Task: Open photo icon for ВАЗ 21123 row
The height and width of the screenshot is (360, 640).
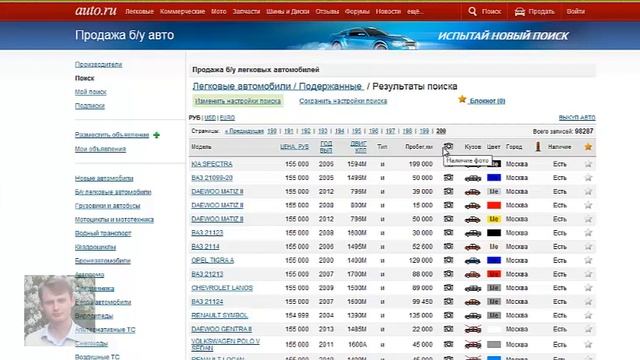Action: point(448,233)
